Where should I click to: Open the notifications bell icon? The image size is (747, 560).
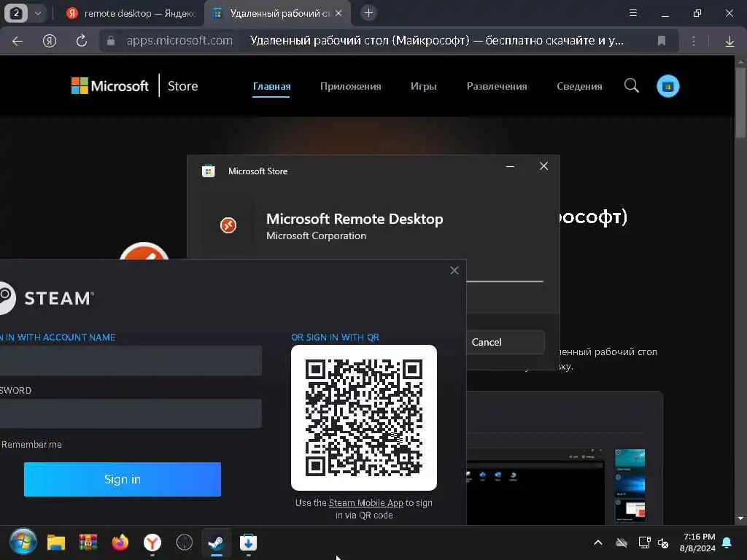pos(727,542)
